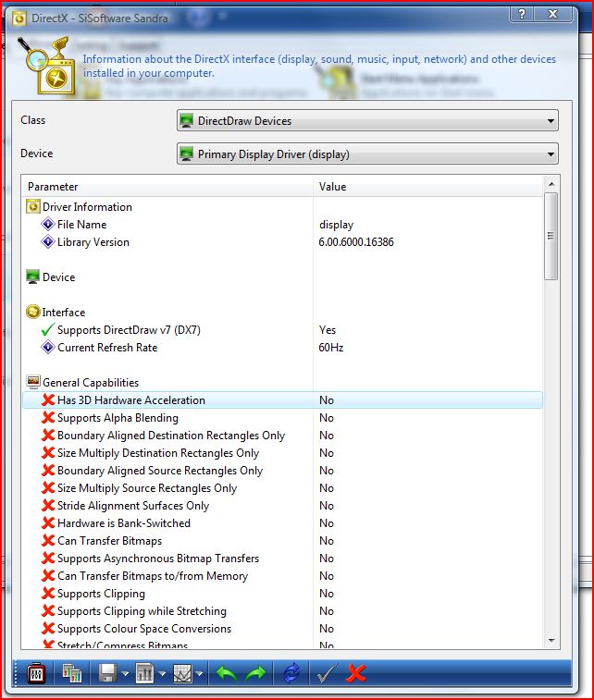Select Size Multiply Source Rectangles Only row
Viewport: 594px width, 700px height.
[x=283, y=488]
